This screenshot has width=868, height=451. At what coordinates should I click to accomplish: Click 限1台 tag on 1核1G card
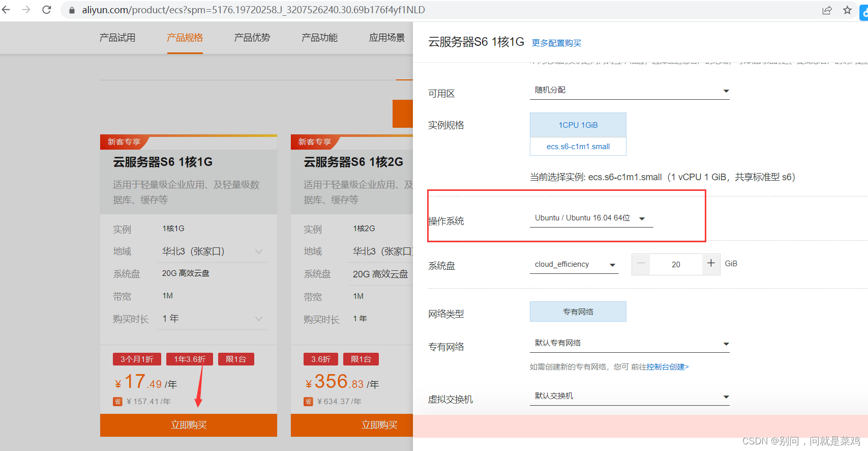236,359
